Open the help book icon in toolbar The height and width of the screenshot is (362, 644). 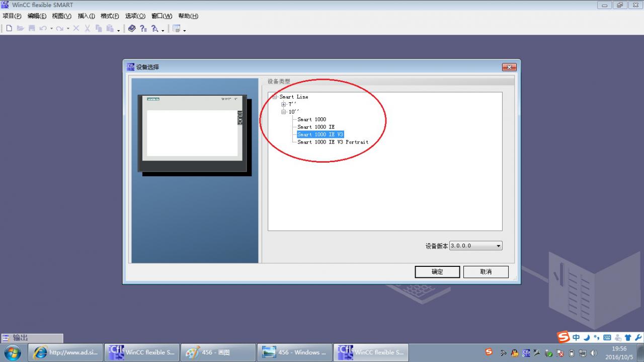click(132, 28)
